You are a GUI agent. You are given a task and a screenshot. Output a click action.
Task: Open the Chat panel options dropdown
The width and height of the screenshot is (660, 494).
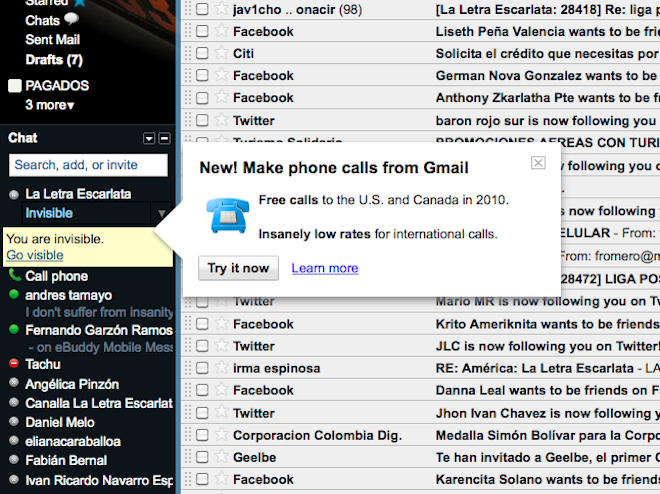pyautogui.click(x=149, y=139)
